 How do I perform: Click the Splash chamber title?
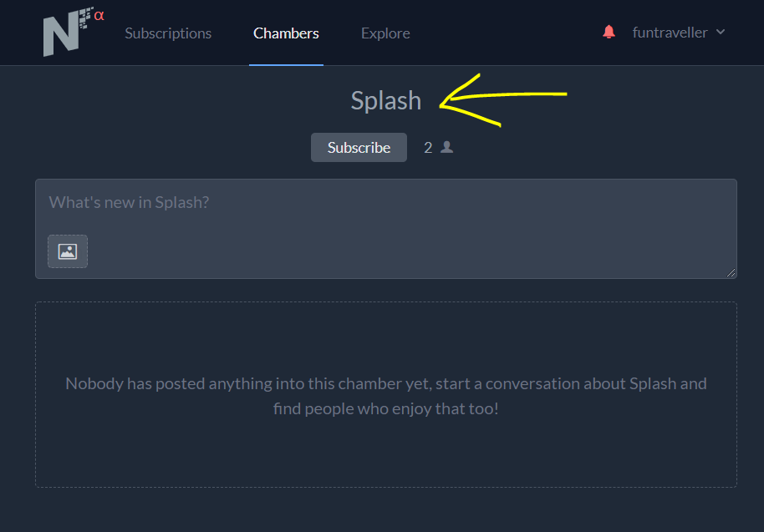click(x=385, y=100)
